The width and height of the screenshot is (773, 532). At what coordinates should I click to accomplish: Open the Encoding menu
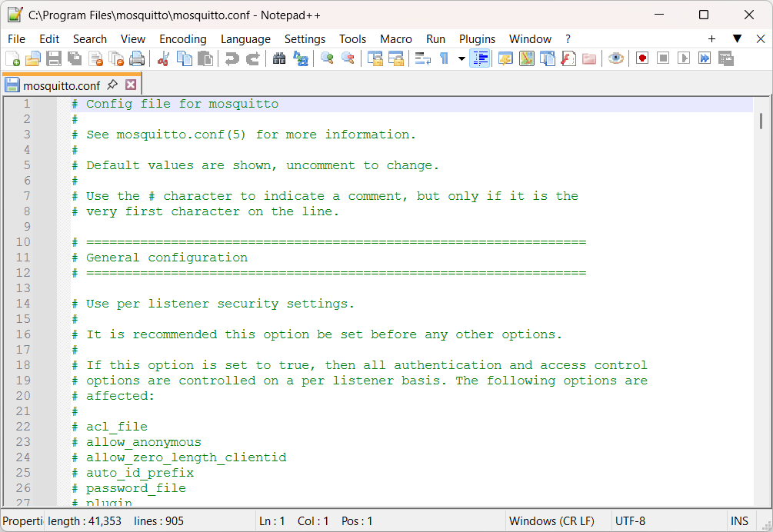183,39
